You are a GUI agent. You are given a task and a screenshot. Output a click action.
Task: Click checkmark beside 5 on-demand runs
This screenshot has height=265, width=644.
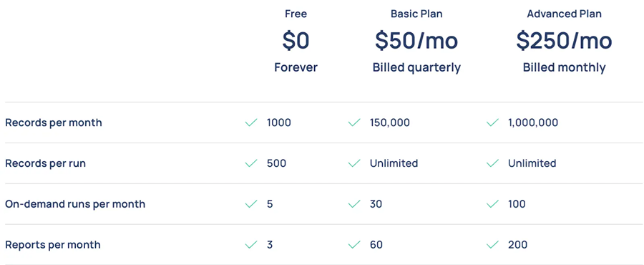pyautogui.click(x=251, y=204)
